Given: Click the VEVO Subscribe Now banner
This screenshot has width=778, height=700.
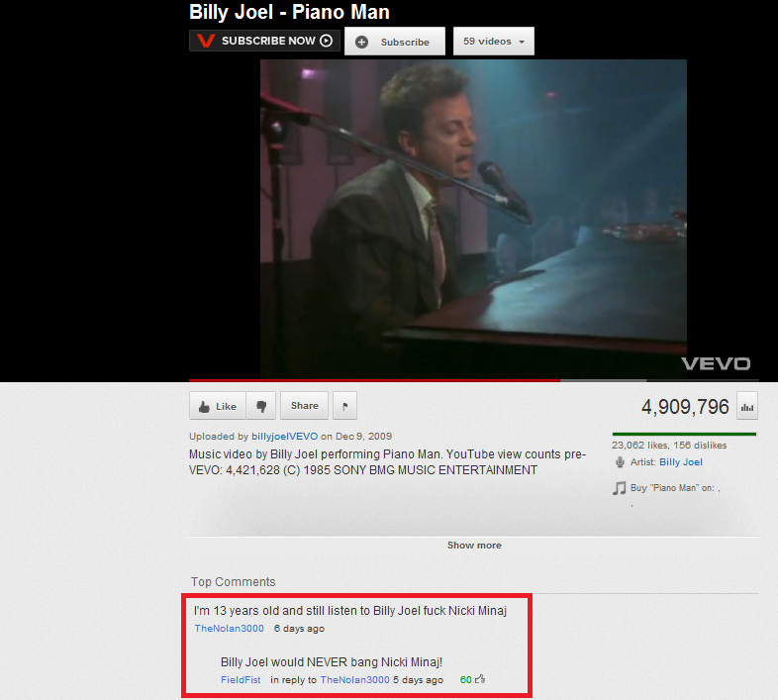Looking at the screenshot, I should 264,41.
